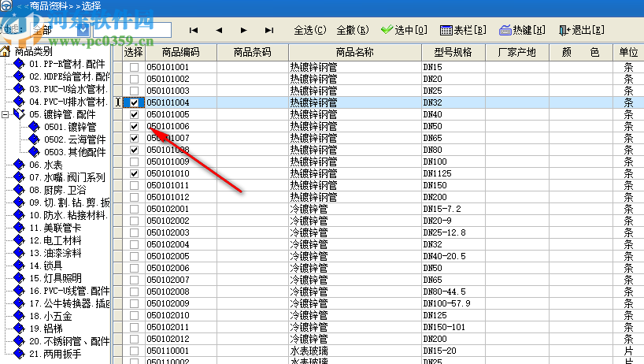Click open-folder icon of 05. 镀锌管.配件
The width and height of the screenshot is (644, 364).
[19, 114]
